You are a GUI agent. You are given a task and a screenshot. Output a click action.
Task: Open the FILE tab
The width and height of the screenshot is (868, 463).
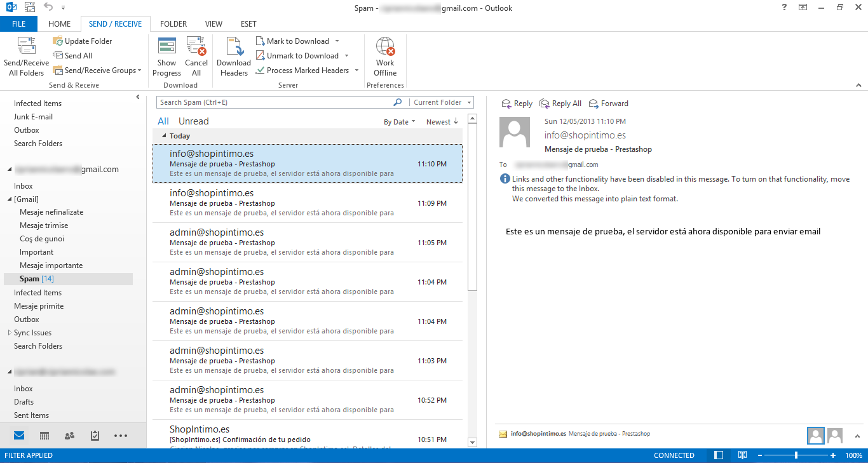click(19, 24)
